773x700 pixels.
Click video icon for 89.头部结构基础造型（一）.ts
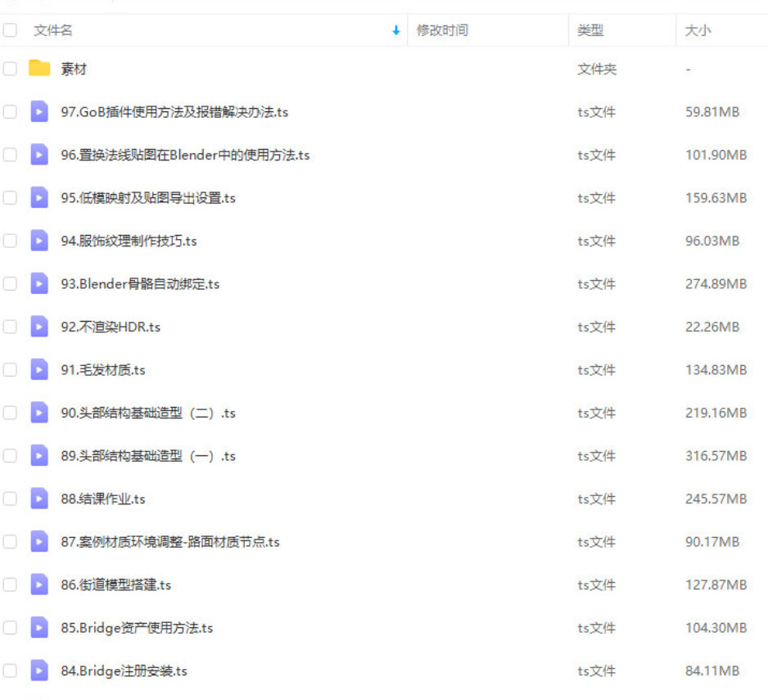[39, 455]
